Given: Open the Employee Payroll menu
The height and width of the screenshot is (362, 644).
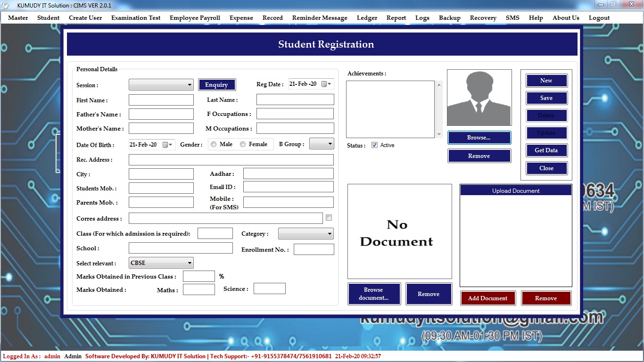Looking at the screenshot, I should click(x=195, y=18).
